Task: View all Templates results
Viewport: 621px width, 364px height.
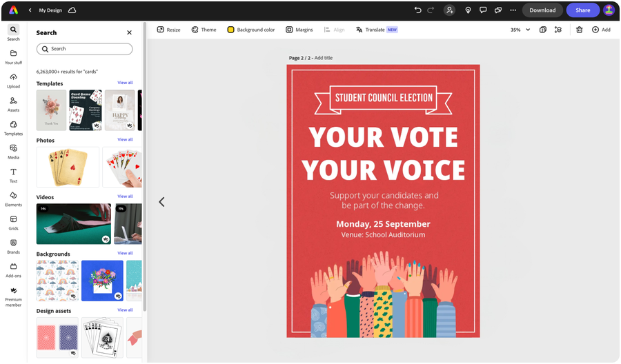Action: [125, 83]
